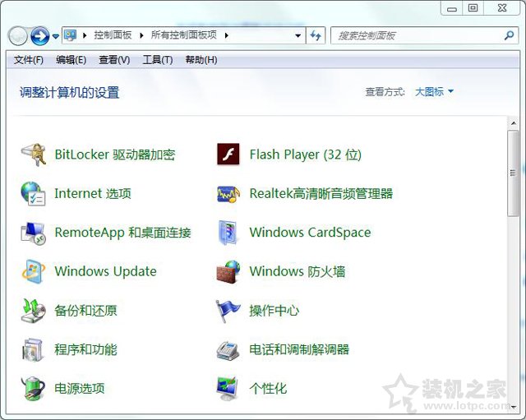The width and height of the screenshot is (526, 420).
Task: Open the 程序和功能 icon
Action: pyautogui.click(x=33, y=350)
